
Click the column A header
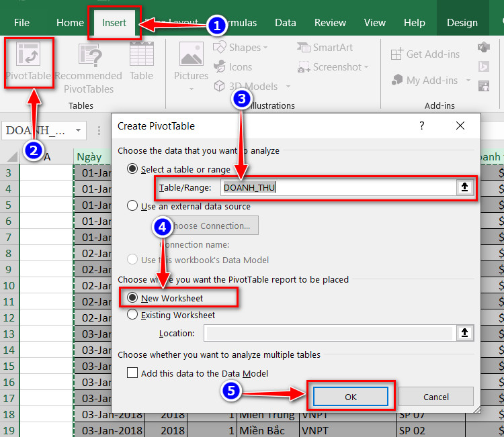47,156
